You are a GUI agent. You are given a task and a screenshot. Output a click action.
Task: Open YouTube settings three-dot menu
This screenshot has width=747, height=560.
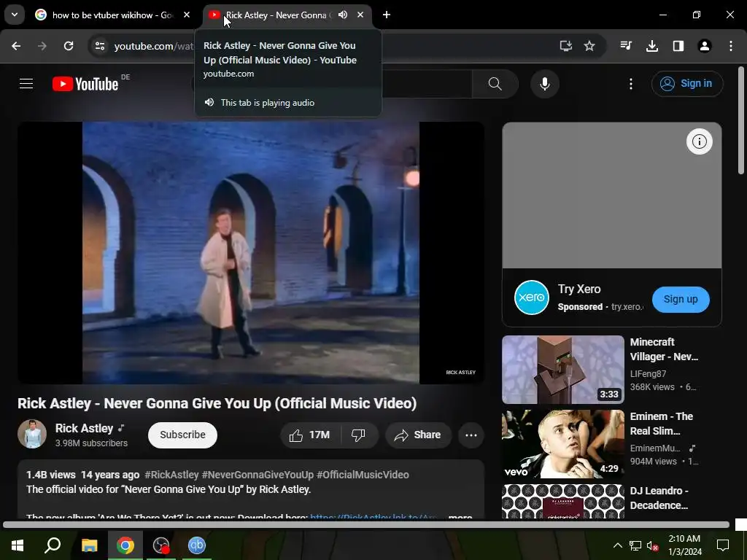click(631, 84)
